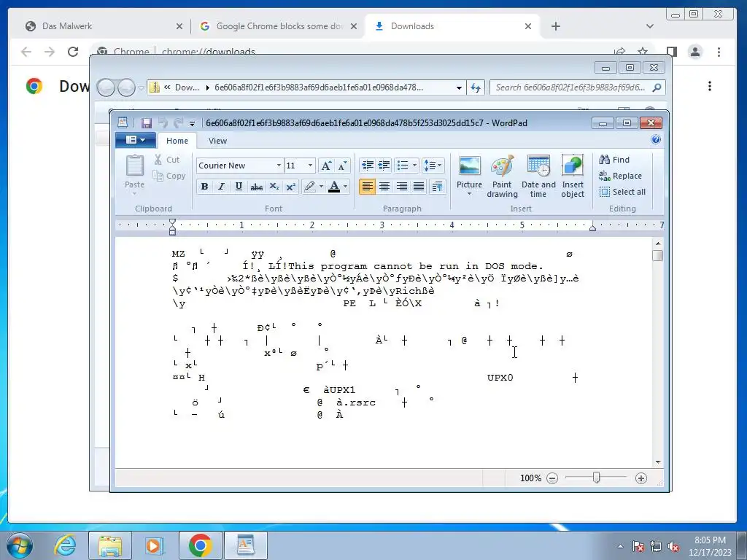
Task: Open line spacing dropdown
Action: point(439,166)
